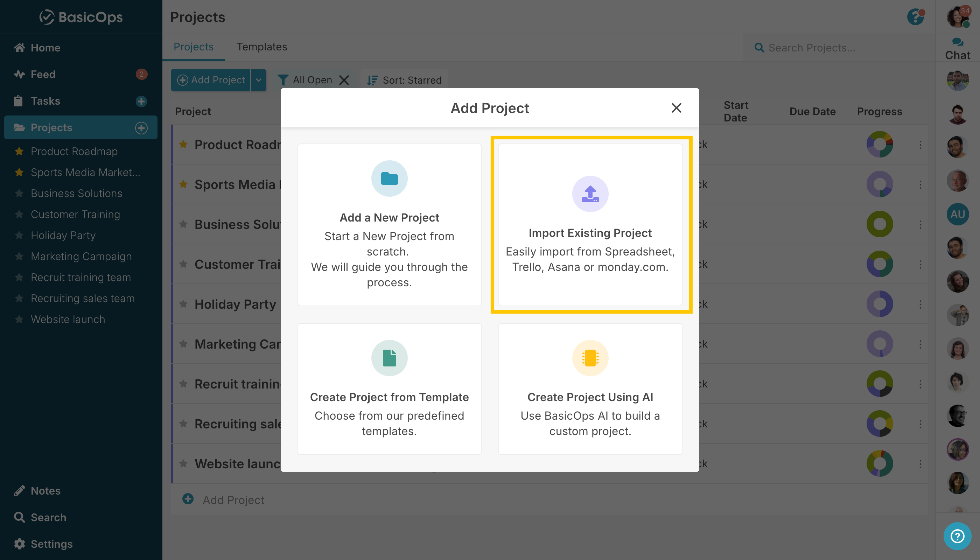Viewport: 980px width, 560px height.
Task: Click the Import Existing Project upload icon
Action: (x=590, y=194)
